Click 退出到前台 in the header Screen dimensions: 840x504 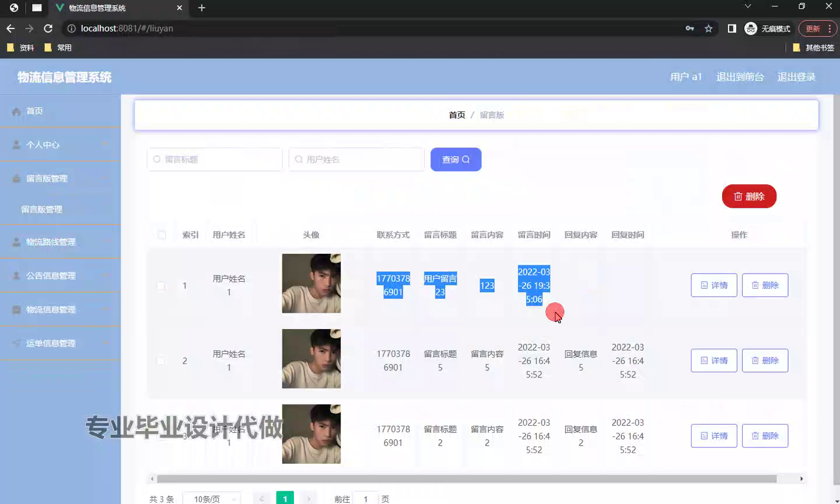tap(740, 77)
